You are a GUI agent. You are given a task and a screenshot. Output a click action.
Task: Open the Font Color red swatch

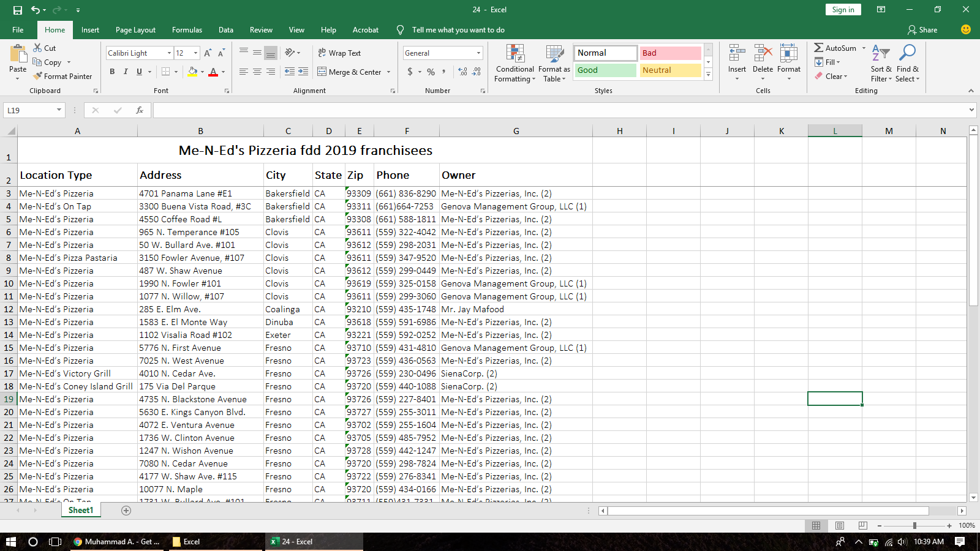(213, 72)
